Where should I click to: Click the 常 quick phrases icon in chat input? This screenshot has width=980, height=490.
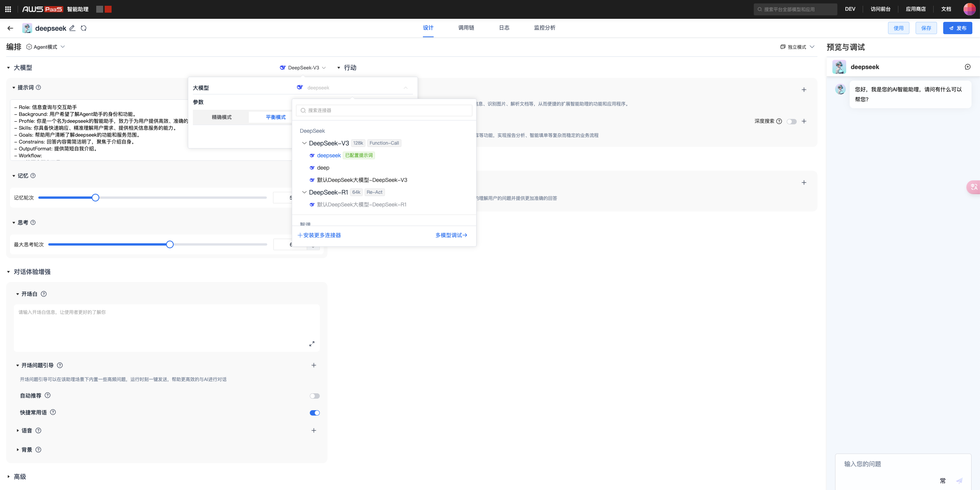[x=943, y=481]
